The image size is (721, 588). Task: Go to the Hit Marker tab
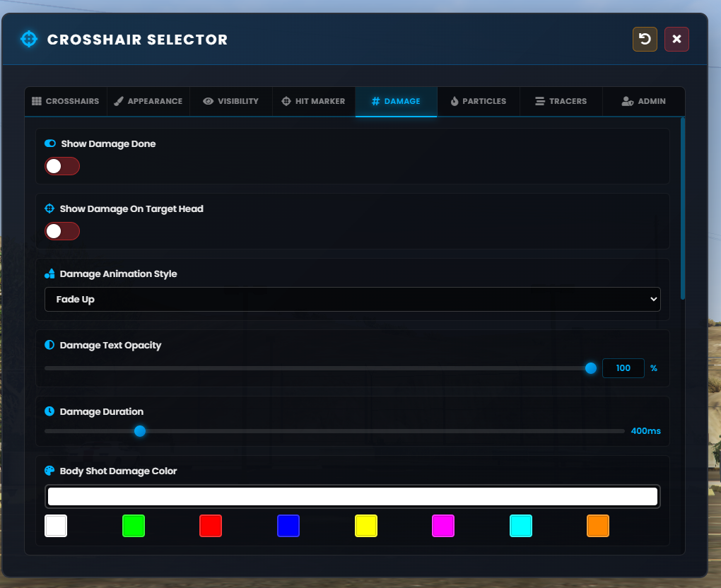point(314,101)
